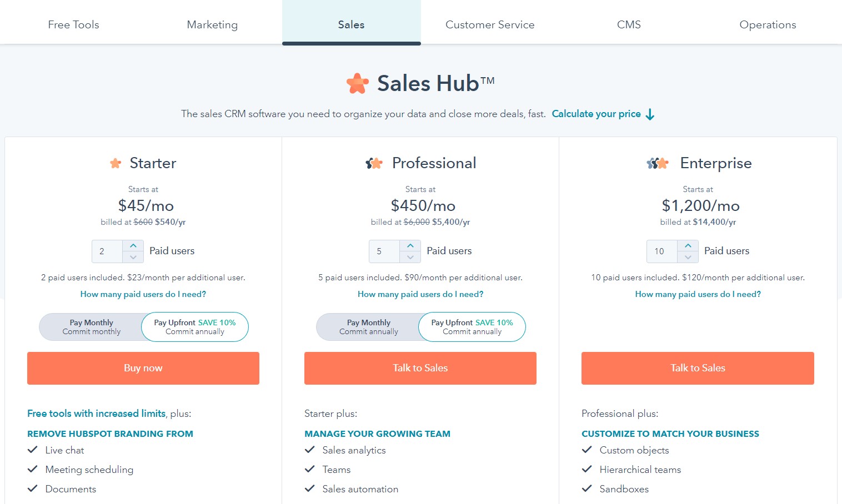Viewport: 842px width, 504px height.
Task: Click the Starter Buy now button
Action: 143,368
